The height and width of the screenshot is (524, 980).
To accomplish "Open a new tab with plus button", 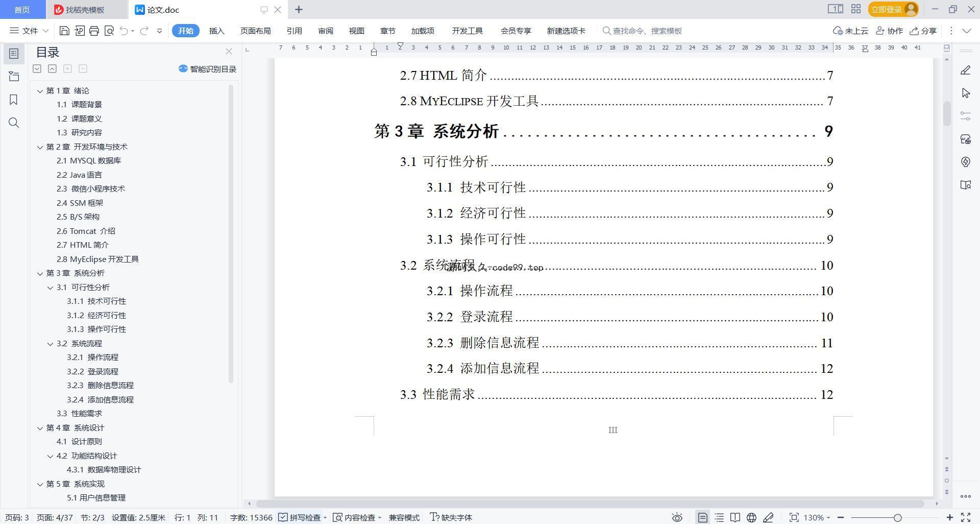I will tap(299, 9).
